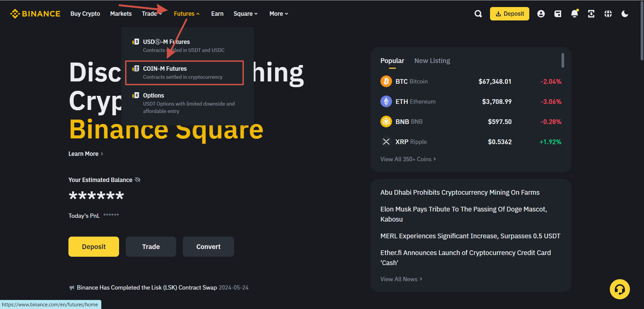Click the announcement megaphone icon

(71, 288)
